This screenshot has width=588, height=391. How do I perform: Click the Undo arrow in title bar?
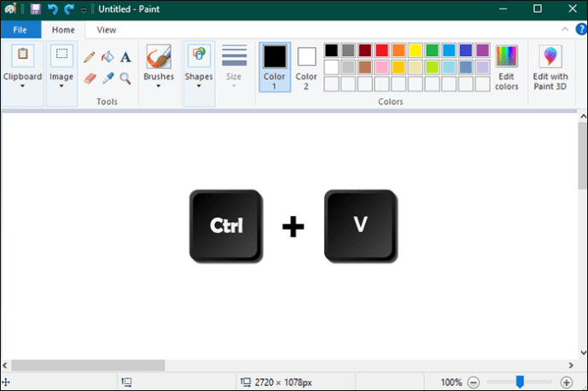coord(53,9)
